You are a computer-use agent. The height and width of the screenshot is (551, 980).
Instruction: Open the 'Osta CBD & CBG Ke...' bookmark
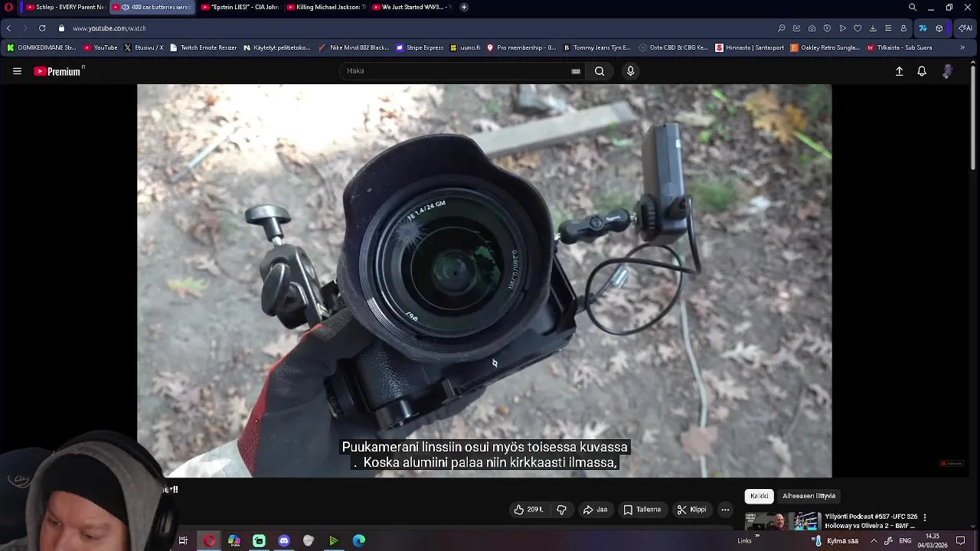click(673, 47)
